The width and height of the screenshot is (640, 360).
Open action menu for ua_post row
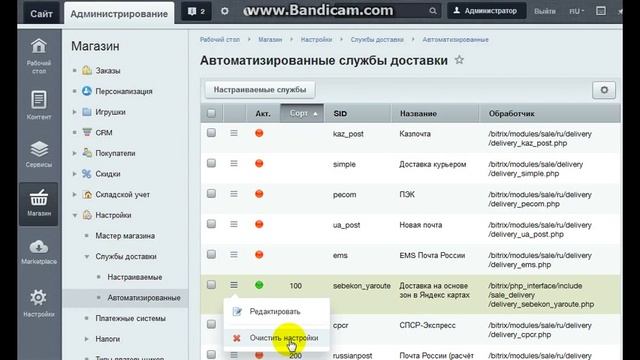coord(234,224)
